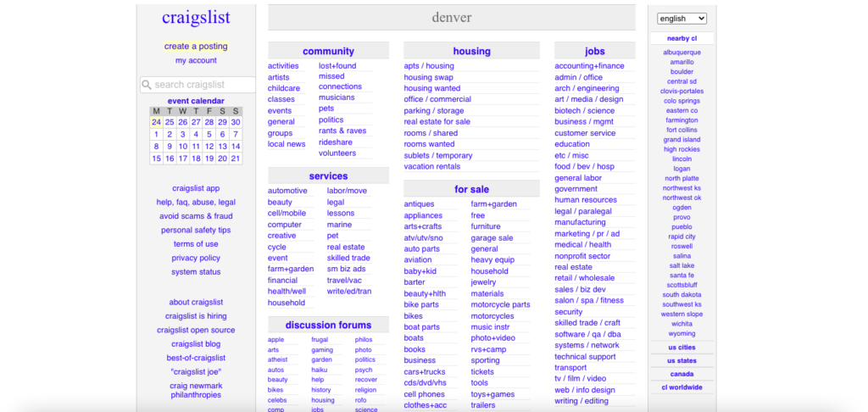Image resolution: width=868 pixels, height=412 pixels.
Task: Expand the us states section
Action: 682,361
